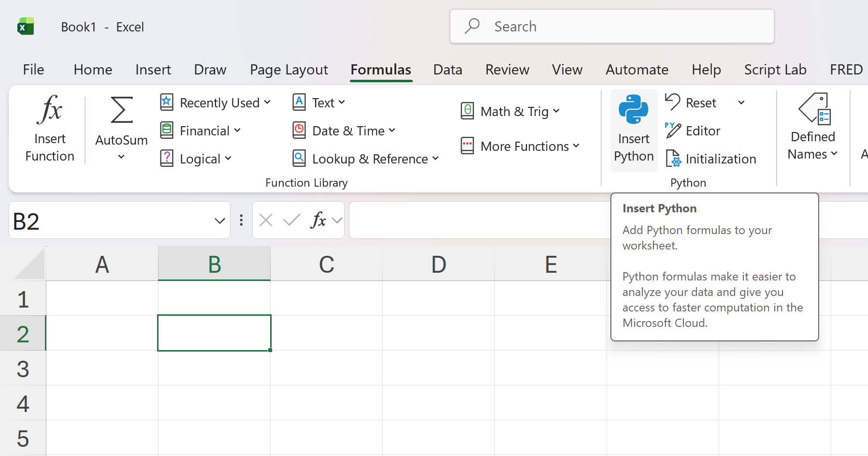
Task: Click the search magnifier icon
Action: 472,26
